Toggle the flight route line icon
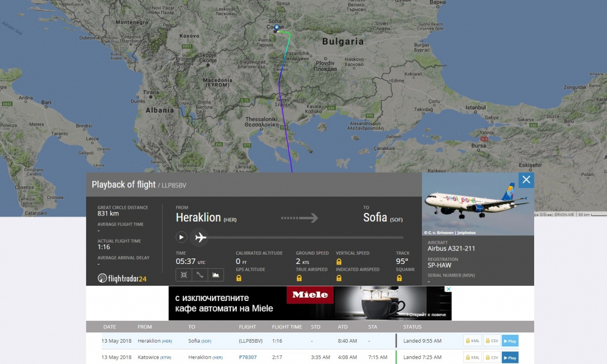Screen dimensions: 607x364 200,275
